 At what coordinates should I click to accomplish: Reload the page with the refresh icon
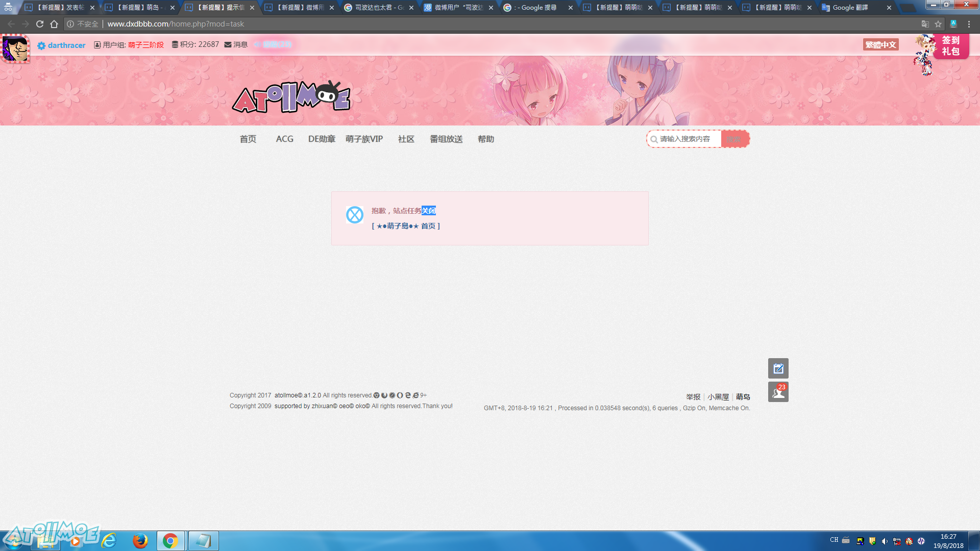pyautogui.click(x=40, y=24)
